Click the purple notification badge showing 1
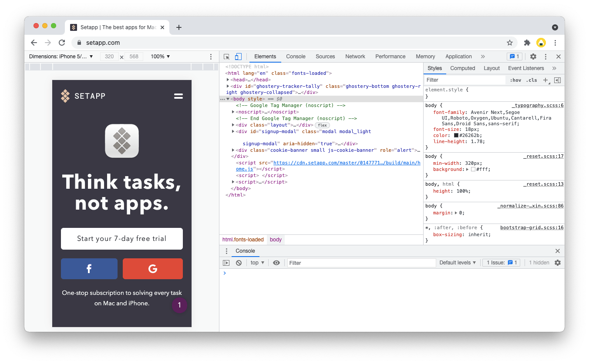Screen dimensions: 589x364 pyautogui.click(x=179, y=305)
